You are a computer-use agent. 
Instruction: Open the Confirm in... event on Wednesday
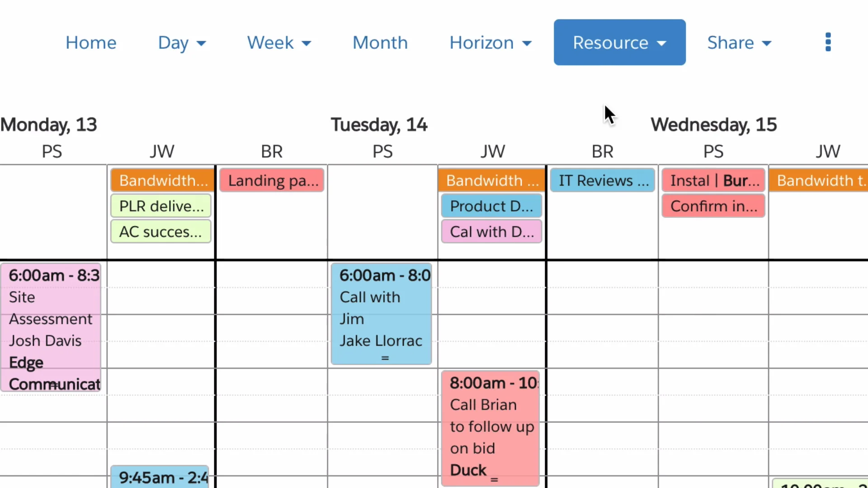(713, 206)
